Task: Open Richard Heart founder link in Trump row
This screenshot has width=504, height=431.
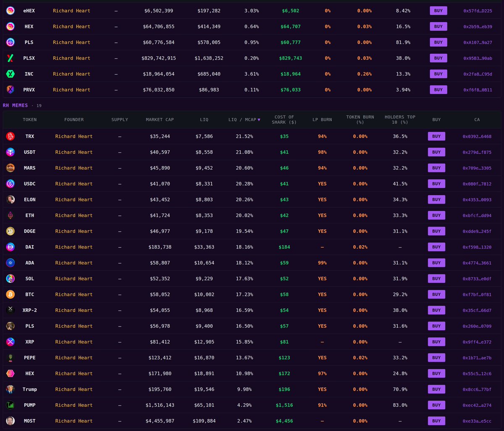Action: (x=74, y=389)
